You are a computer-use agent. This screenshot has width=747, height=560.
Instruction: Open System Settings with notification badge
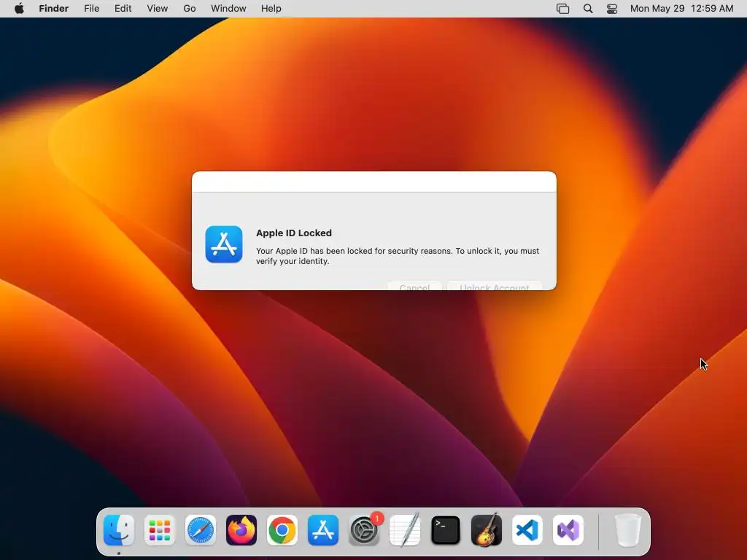pyautogui.click(x=365, y=530)
